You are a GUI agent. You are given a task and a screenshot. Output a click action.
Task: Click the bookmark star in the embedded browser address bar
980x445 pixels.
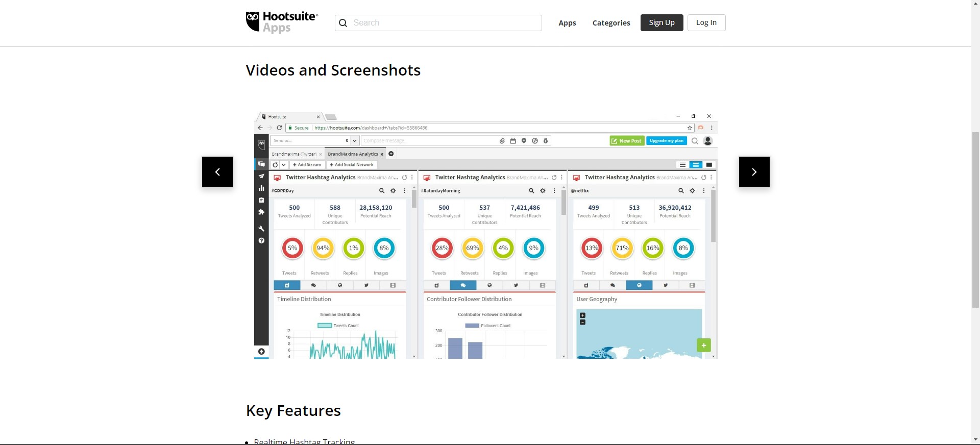[690, 128]
